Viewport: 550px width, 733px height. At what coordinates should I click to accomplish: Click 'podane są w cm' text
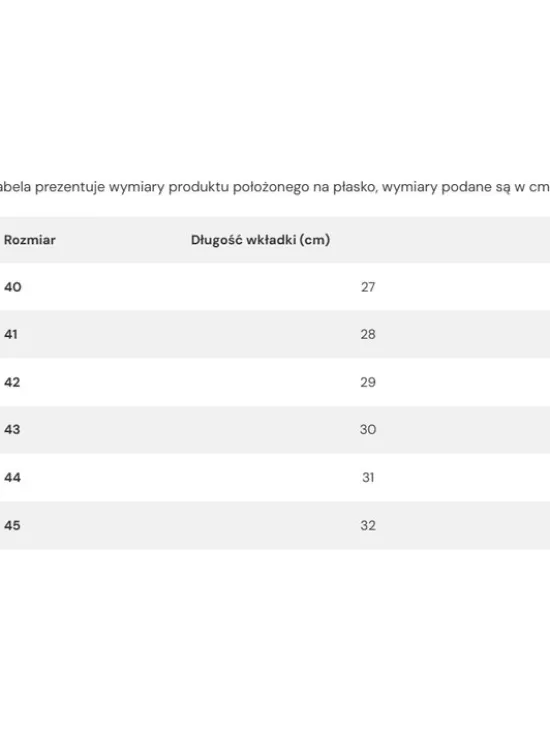495,187
